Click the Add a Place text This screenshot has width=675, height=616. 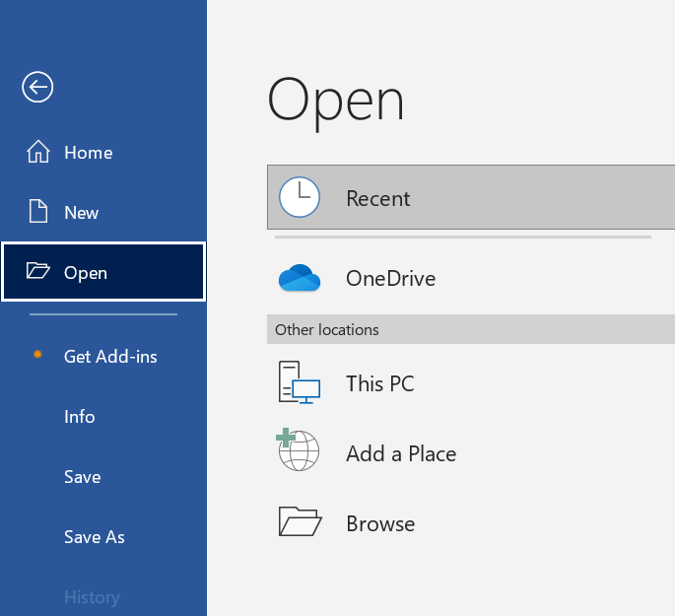click(401, 453)
